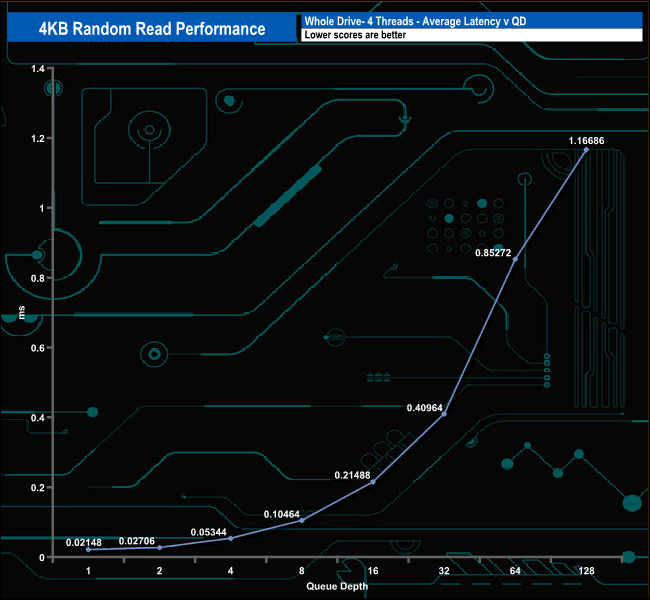Click the x-axis label 32
This screenshot has height=600, width=650.
pos(444,571)
